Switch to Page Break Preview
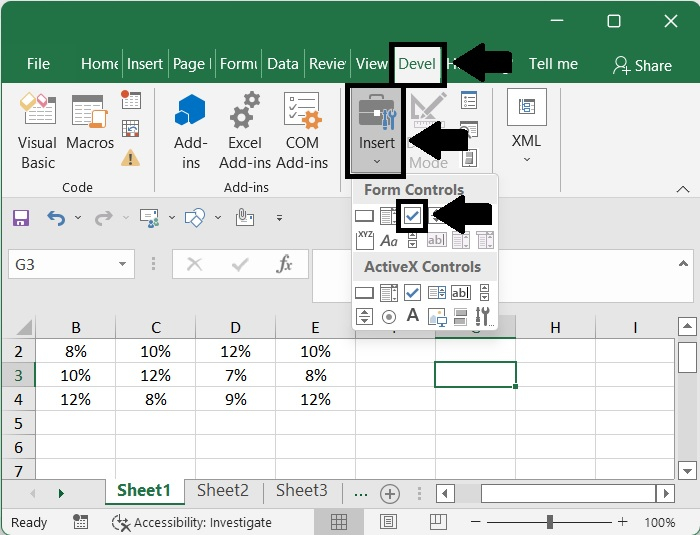 coord(438,521)
